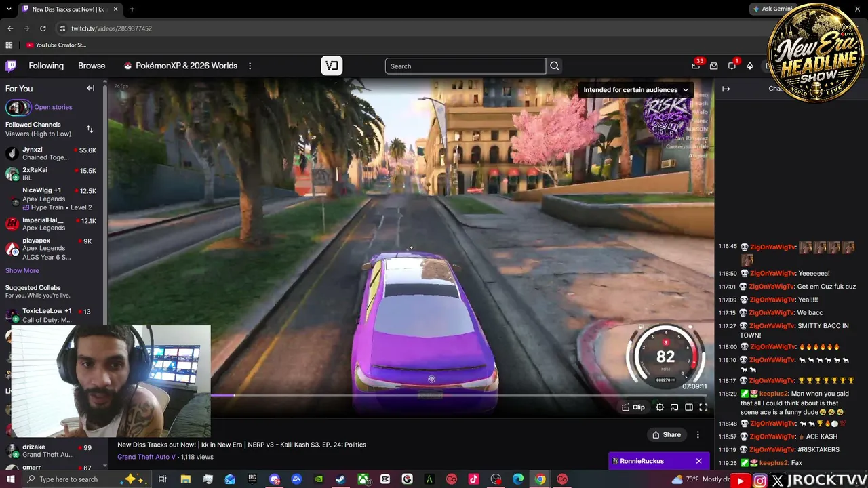Viewport: 868px width, 488px height.
Task: Open Xbox app from the taskbar
Action: [363, 479]
